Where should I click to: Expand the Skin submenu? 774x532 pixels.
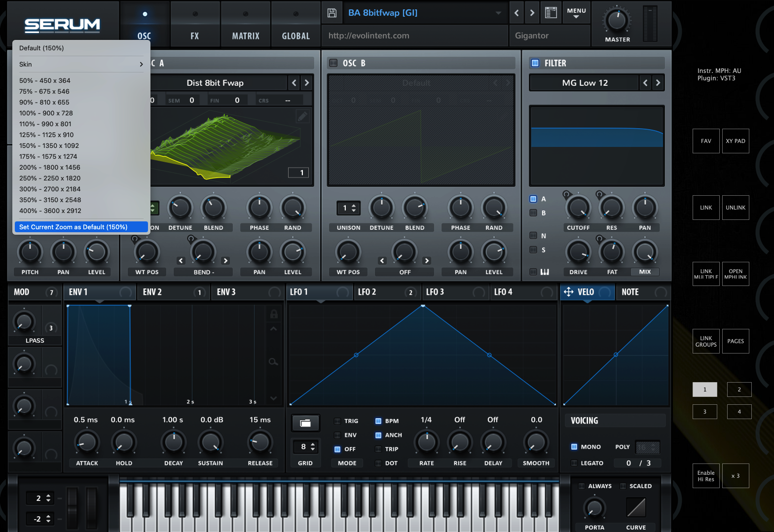click(x=81, y=64)
